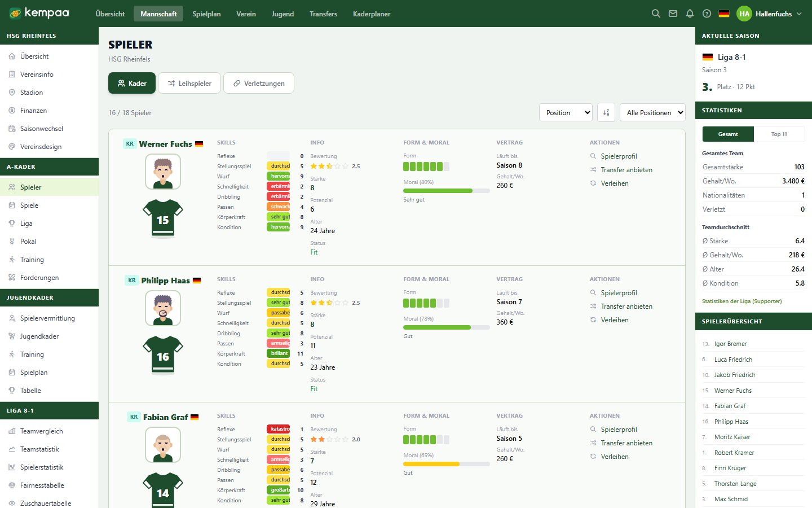
Task: Select Igor Bremer in Spielerübersicht
Action: [731, 344]
